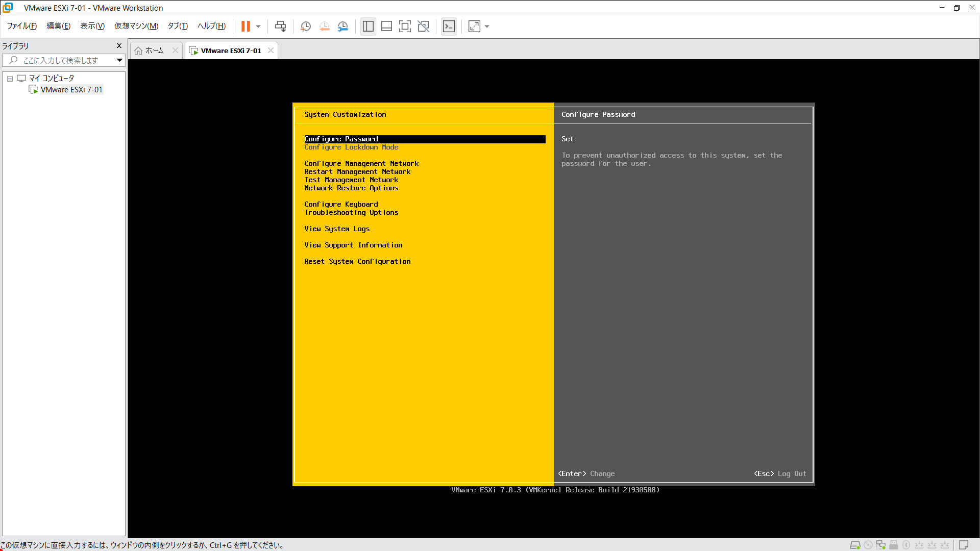This screenshot has height=551, width=980.
Task: Click Reset System Configuration entry
Action: click(357, 262)
